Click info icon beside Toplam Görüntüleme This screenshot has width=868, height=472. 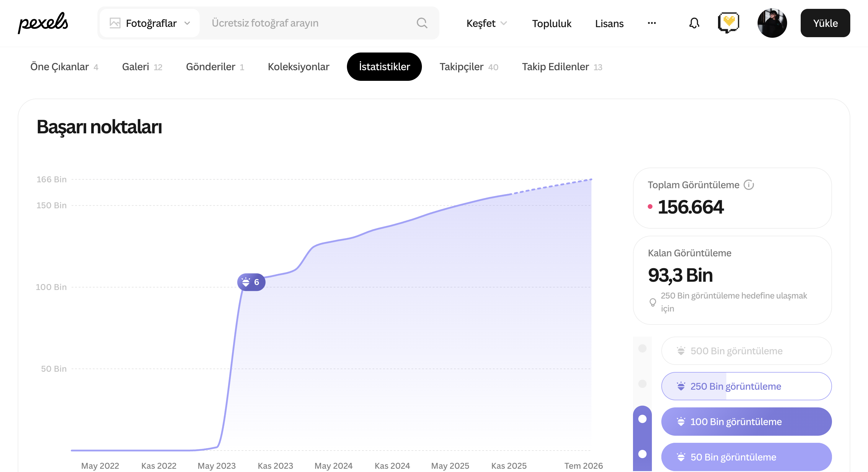(x=748, y=185)
